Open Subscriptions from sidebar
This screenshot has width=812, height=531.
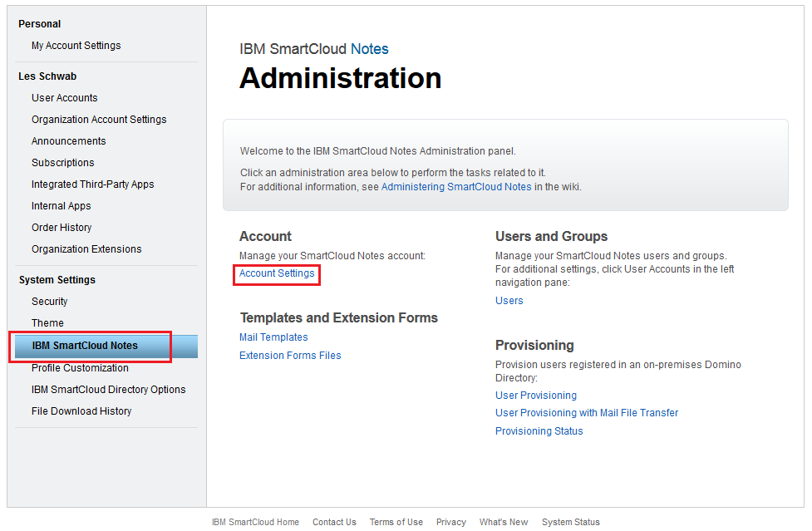62,163
